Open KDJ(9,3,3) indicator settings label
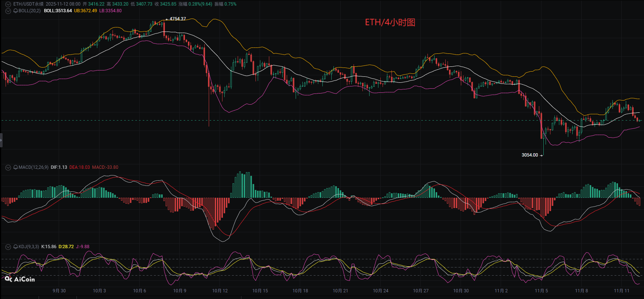This screenshot has width=644, height=299. tap(29, 247)
